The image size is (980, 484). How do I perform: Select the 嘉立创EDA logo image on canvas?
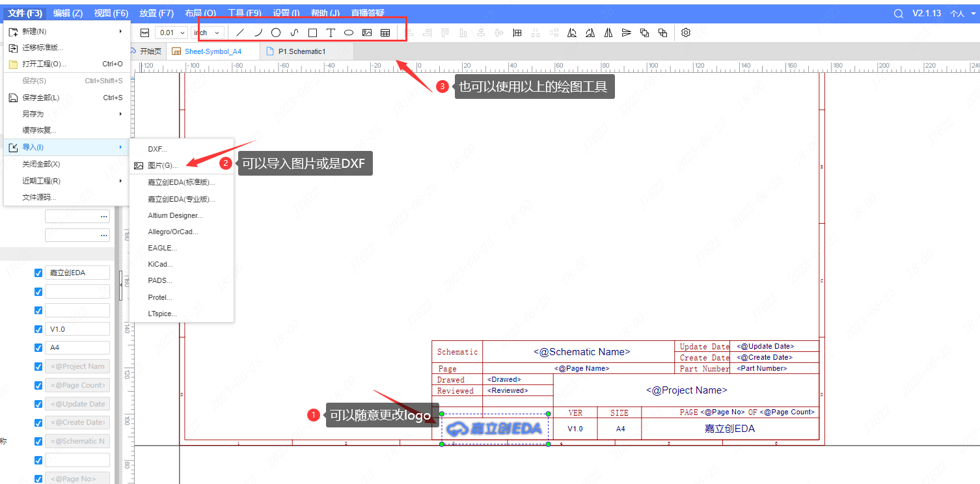pos(495,429)
